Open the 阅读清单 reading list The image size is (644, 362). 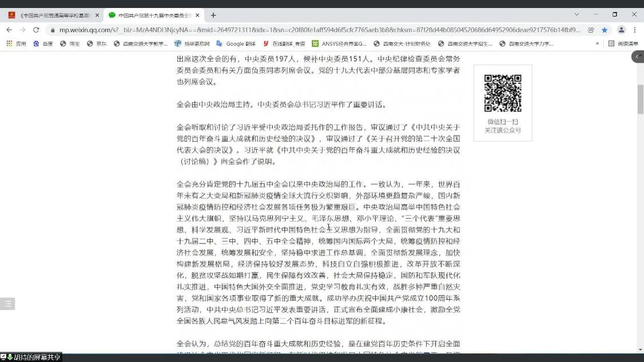(623, 43)
